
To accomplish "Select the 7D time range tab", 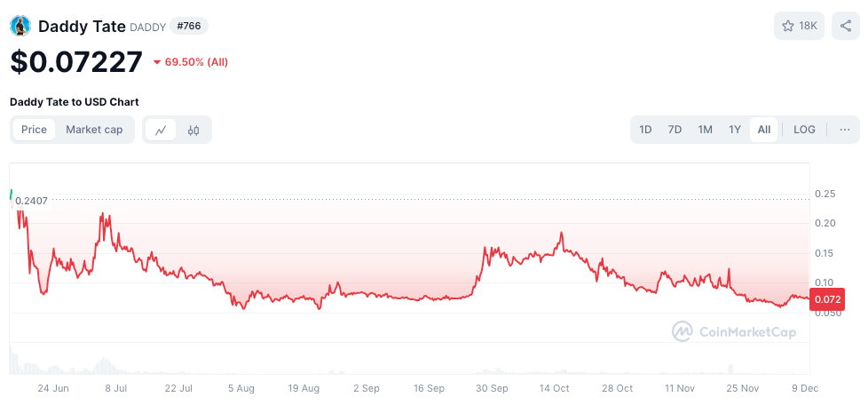I will (x=675, y=130).
